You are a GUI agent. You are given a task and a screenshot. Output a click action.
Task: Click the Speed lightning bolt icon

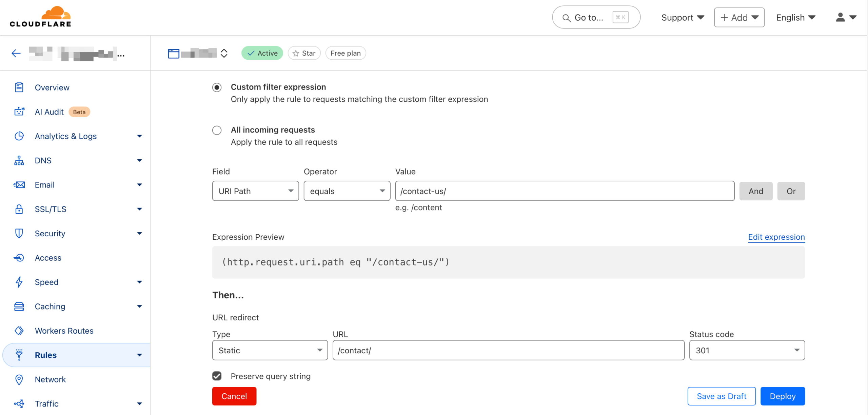pos(19,282)
